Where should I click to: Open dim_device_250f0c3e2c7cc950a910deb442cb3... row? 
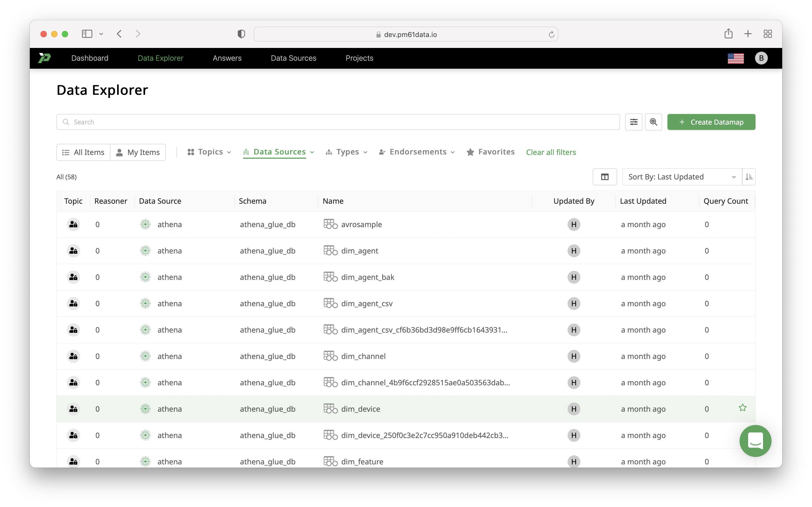pos(406,435)
